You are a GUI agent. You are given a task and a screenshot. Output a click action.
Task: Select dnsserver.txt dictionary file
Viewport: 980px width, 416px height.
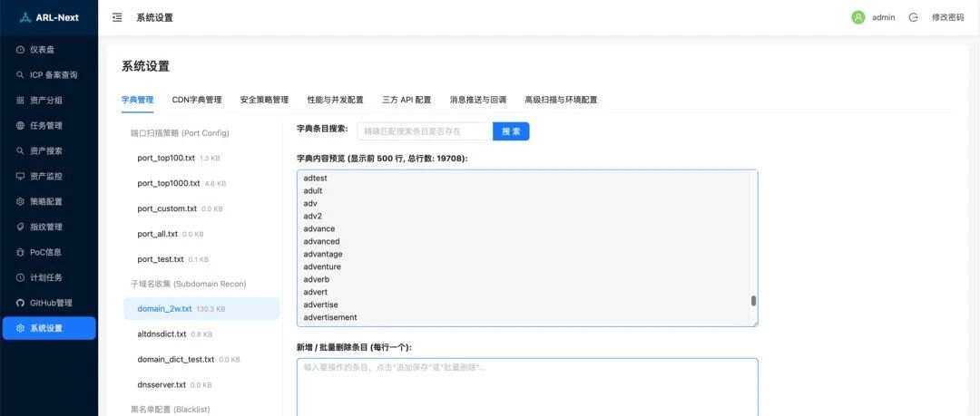[201, 384]
